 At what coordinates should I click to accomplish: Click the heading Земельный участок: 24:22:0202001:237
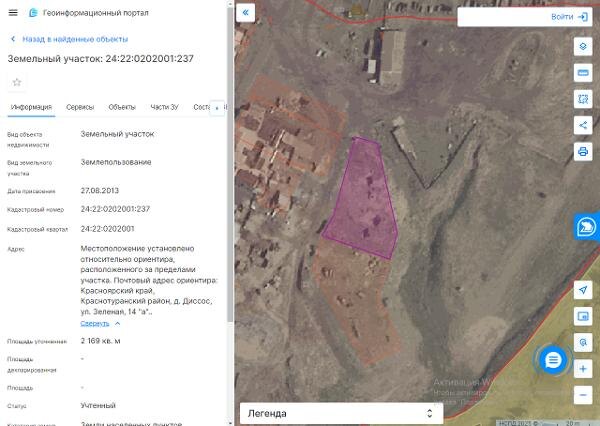click(101, 59)
